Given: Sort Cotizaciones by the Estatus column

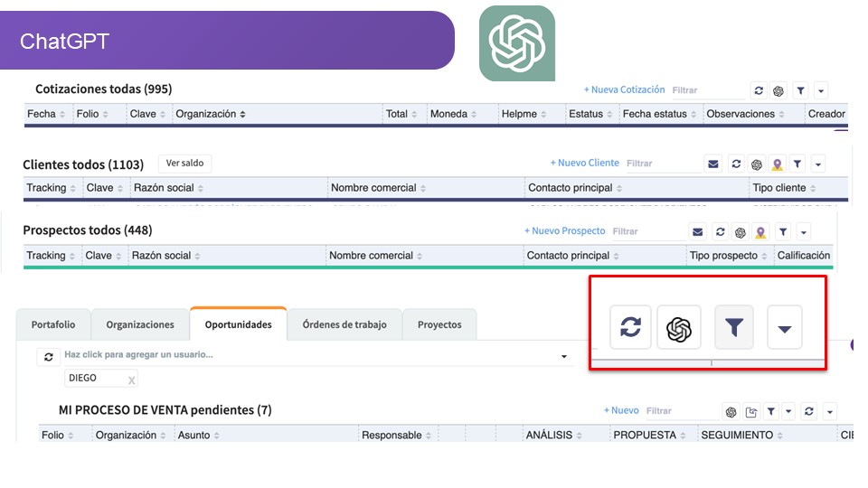Looking at the screenshot, I should coord(590,114).
